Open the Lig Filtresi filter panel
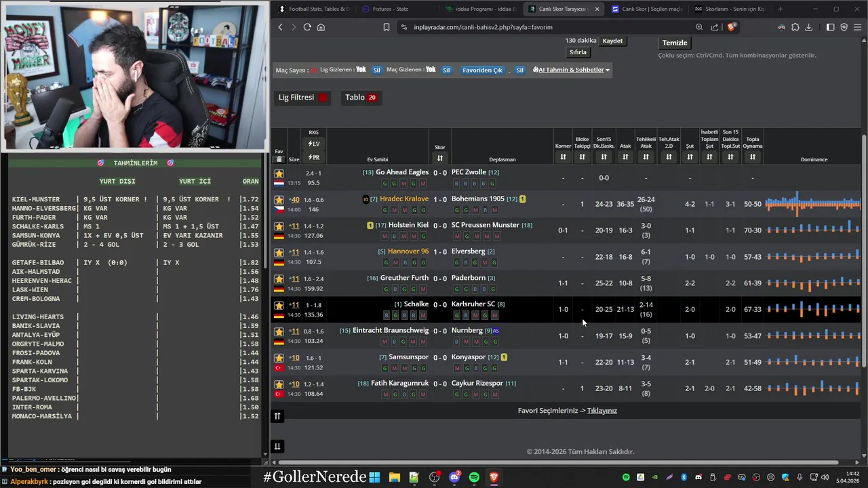Screen dimensions: 868x488 (x=303, y=98)
